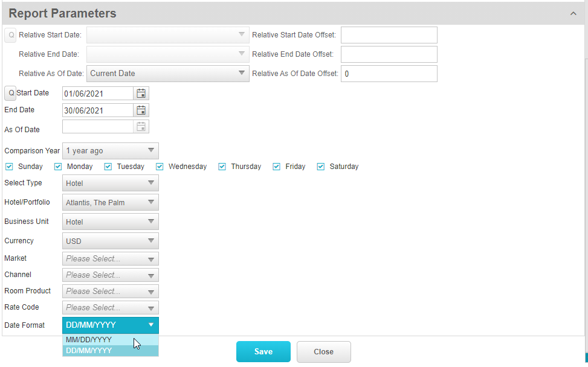Open the As Of Date calendar picker
Image resolution: width=588 pixels, height=367 pixels.
[141, 127]
